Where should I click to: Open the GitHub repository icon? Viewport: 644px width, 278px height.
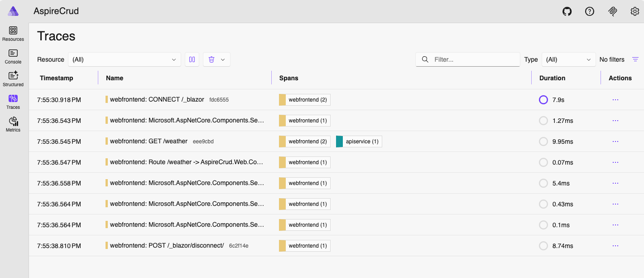[567, 11]
